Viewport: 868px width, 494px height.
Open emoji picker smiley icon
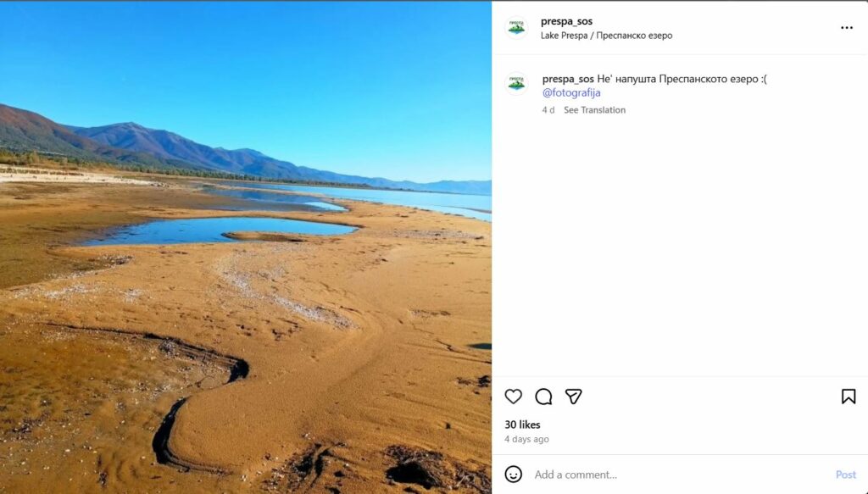point(514,475)
